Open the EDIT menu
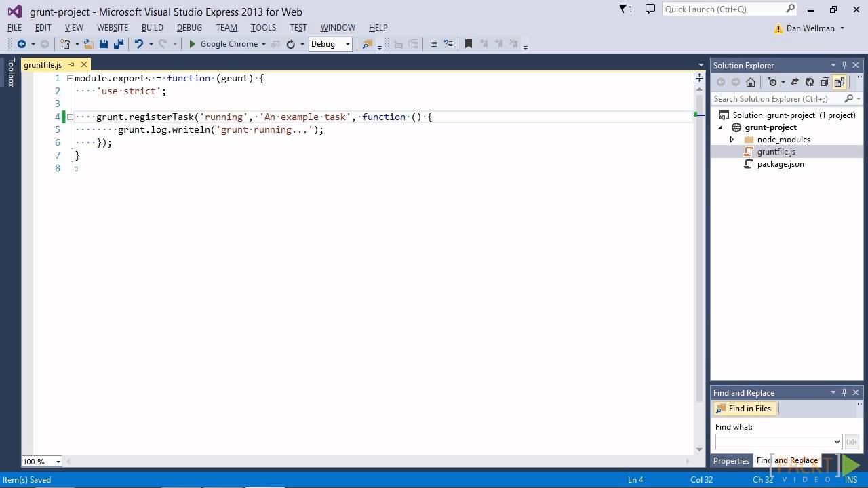The width and height of the screenshot is (868, 488). tap(43, 28)
